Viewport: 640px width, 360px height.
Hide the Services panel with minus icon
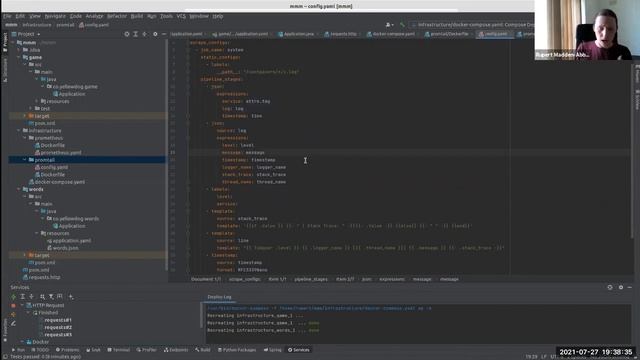630,287
